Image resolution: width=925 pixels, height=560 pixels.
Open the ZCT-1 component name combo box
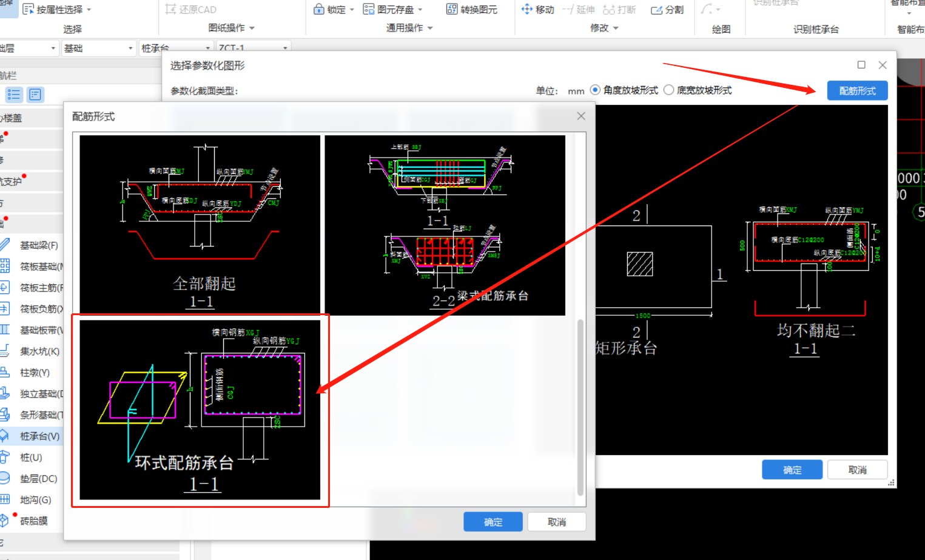254,48
